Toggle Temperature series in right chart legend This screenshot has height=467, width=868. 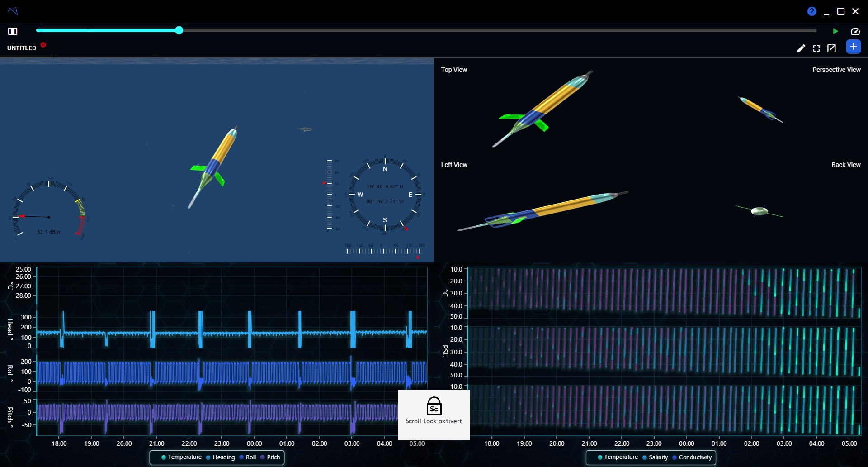tap(618, 457)
